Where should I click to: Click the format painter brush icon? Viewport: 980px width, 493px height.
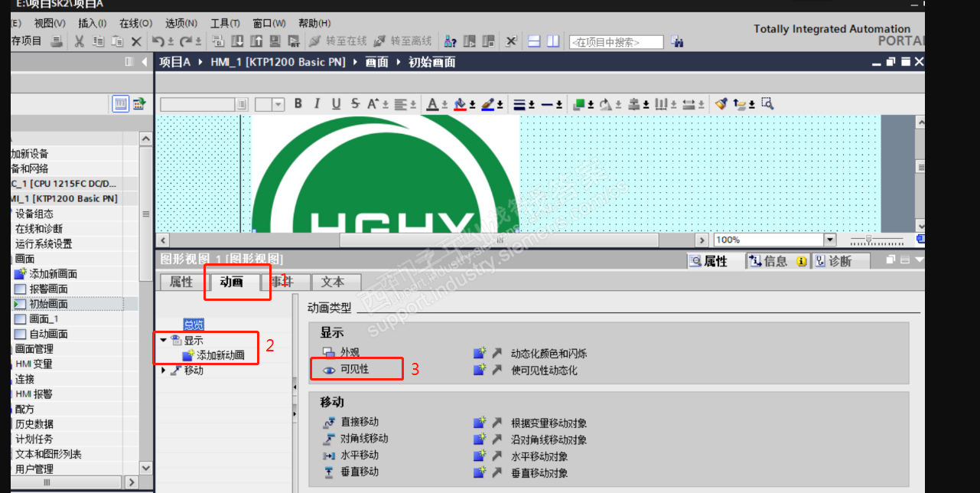point(721,104)
